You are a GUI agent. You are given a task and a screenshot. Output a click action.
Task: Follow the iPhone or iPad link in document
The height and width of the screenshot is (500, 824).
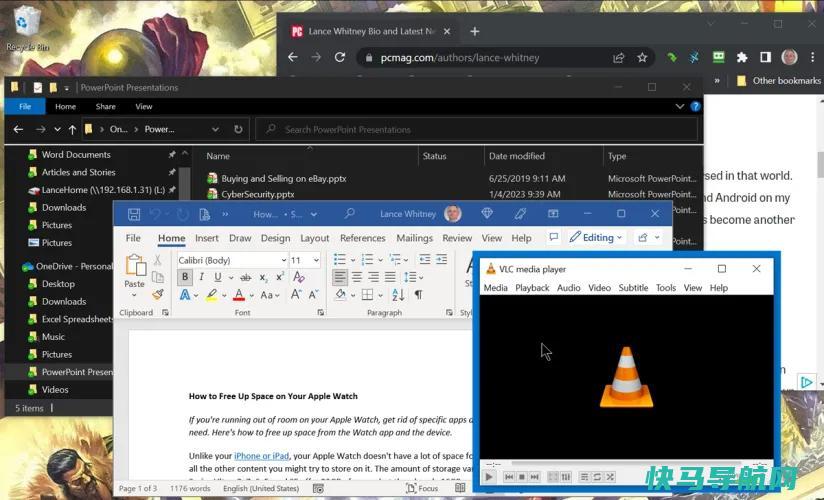(x=261, y=456)
